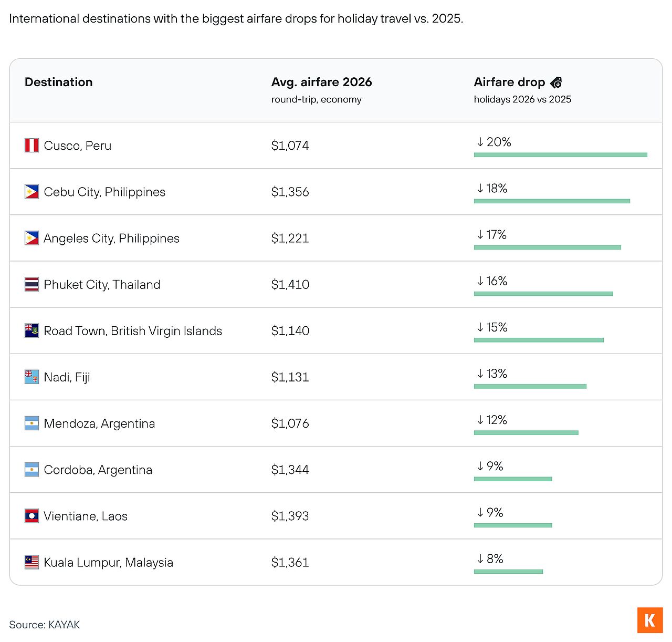Click the Source: KAYAK caption
672x642 pixels.
45,625
